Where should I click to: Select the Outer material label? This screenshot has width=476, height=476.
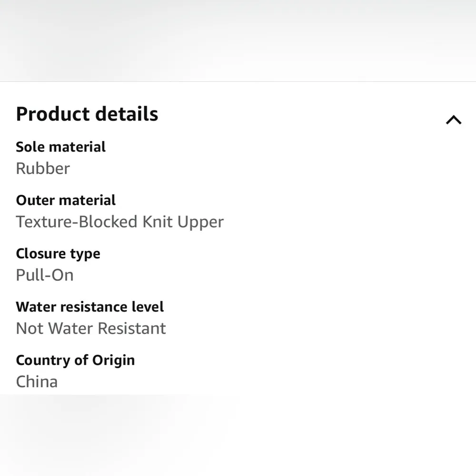[x=66, y=200]
